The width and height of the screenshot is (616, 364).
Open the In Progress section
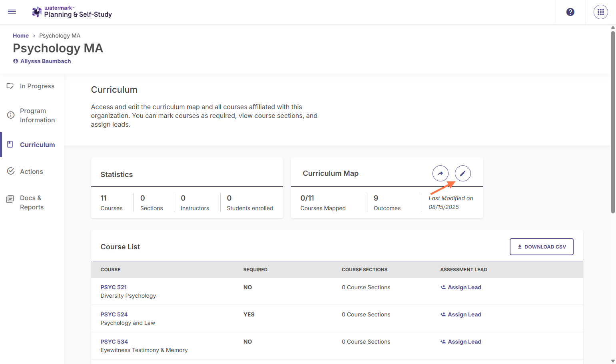pos(37,86)
